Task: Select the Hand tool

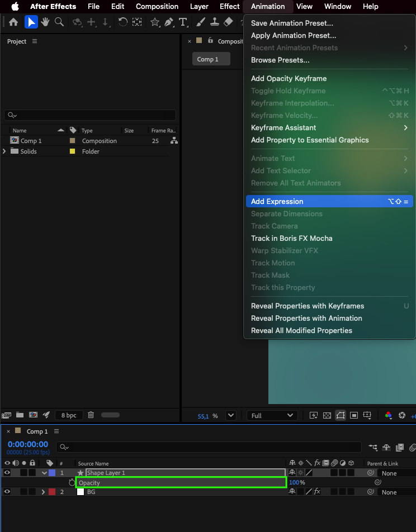Action: pos(45,22)
